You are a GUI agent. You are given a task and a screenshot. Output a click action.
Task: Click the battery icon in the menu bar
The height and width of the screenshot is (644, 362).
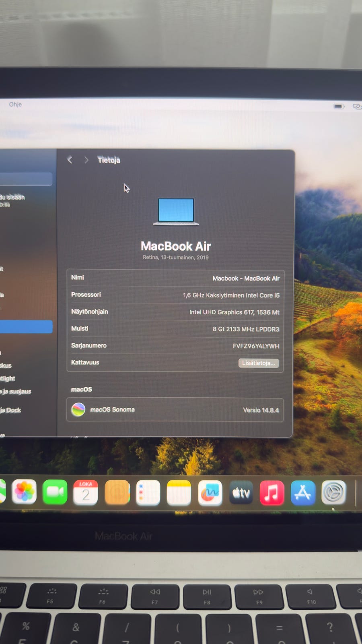(x=339, y=106)
